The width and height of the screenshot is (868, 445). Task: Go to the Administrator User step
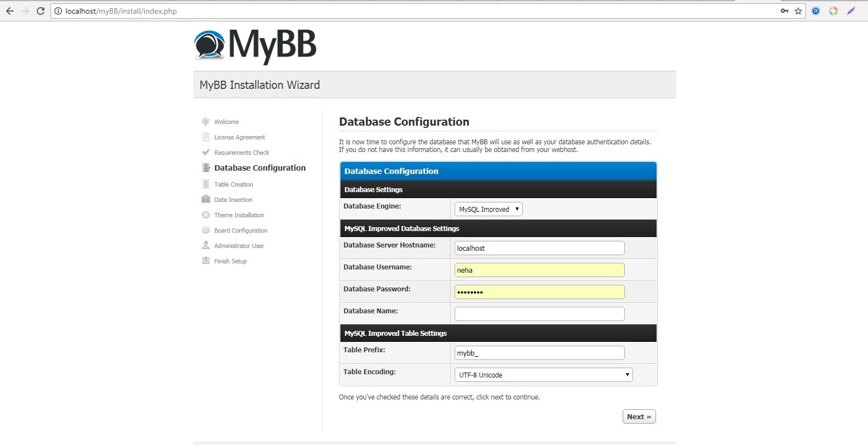[x=239, y=246]
